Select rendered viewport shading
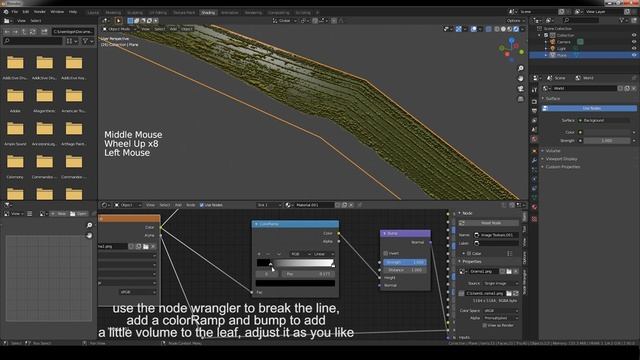This screenshot has height=360, width=640. pyautogui.click(x=516, y=29)
